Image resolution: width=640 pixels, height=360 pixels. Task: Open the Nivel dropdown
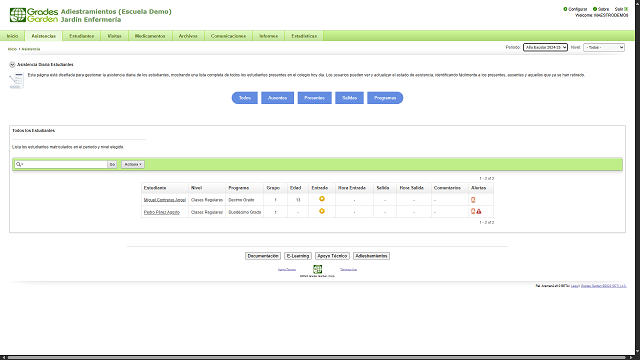point(604,47)
